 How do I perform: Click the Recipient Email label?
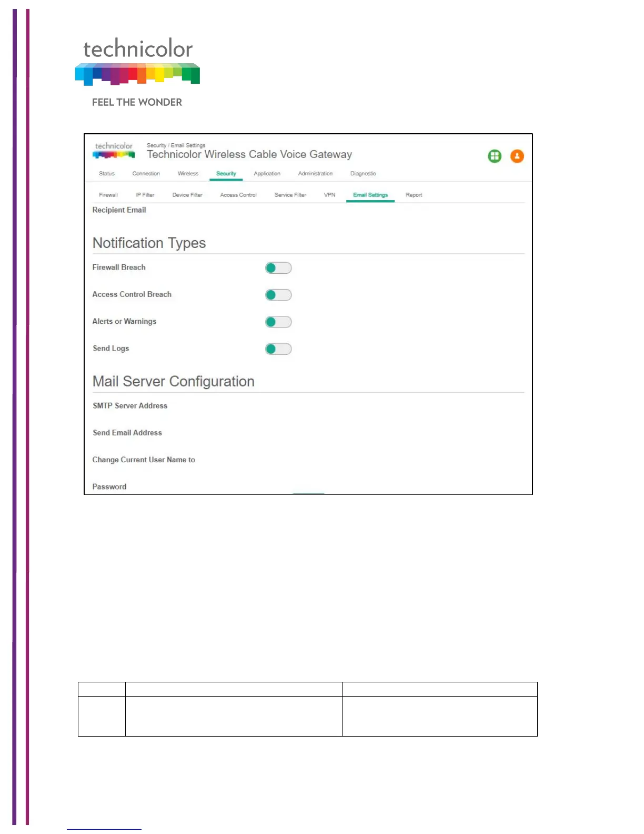tap(119, 210)
